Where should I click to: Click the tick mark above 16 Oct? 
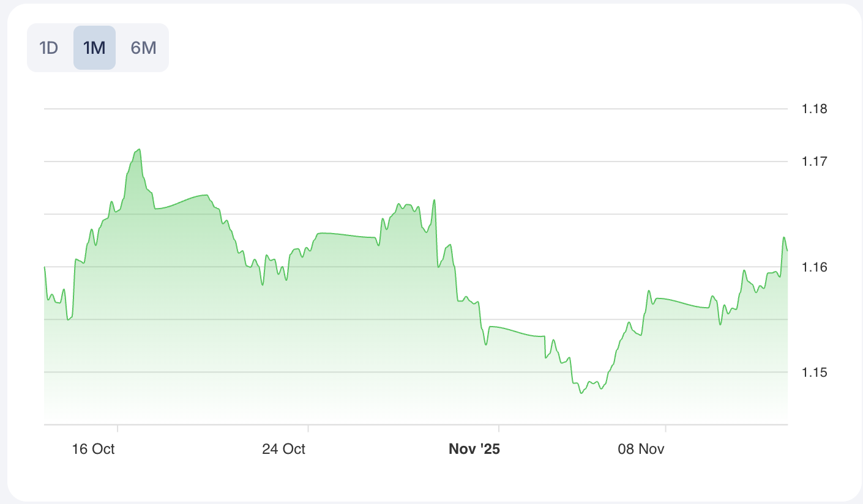118,428
